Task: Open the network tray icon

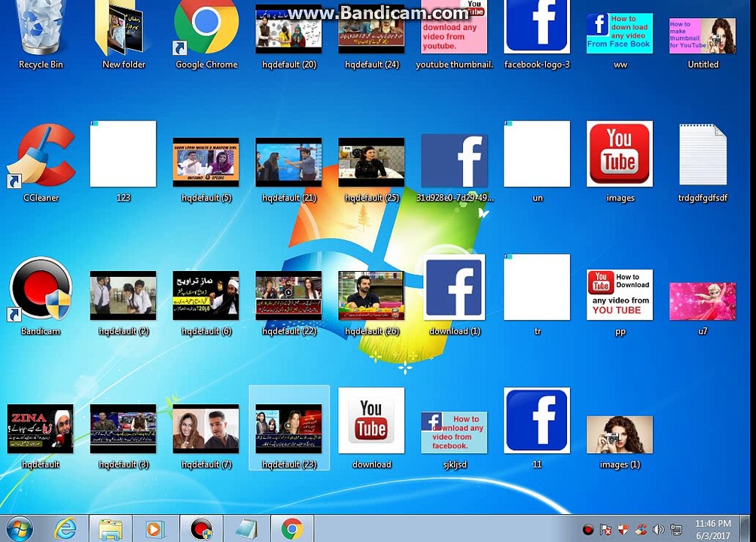Action: click(676, 530)
